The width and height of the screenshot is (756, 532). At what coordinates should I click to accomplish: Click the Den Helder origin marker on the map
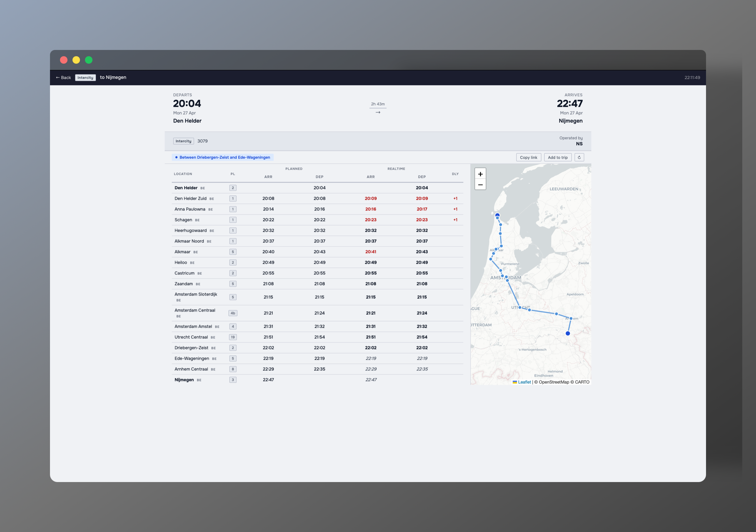tap(497, 215)
